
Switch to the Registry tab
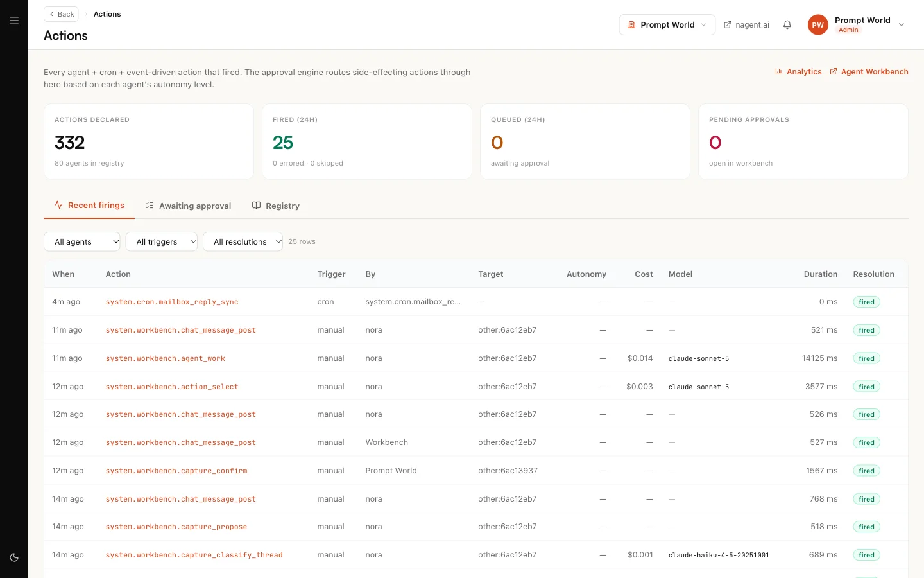pyautogui.click(x=276, y=206)
